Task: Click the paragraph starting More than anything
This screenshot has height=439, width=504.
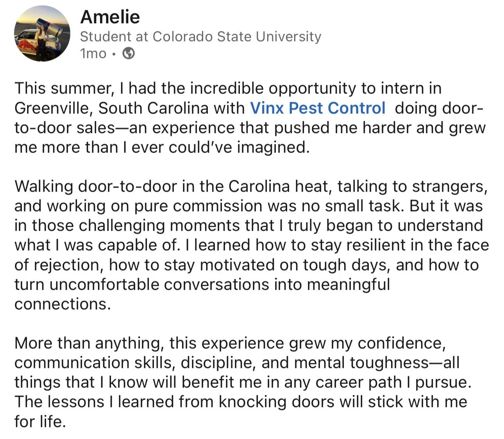Action: pos(242,382)
